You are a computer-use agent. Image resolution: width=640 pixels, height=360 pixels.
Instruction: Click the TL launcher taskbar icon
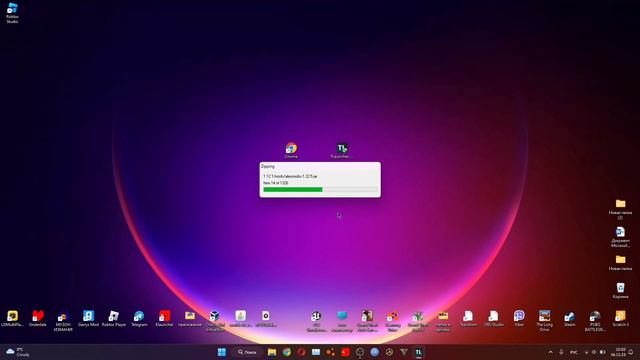click(x=418, y=352)
